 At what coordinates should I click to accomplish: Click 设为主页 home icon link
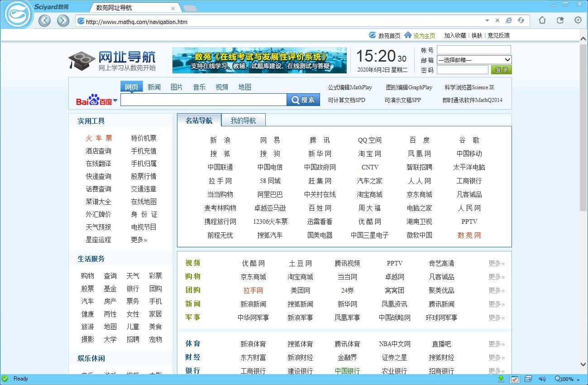(420, 35)
